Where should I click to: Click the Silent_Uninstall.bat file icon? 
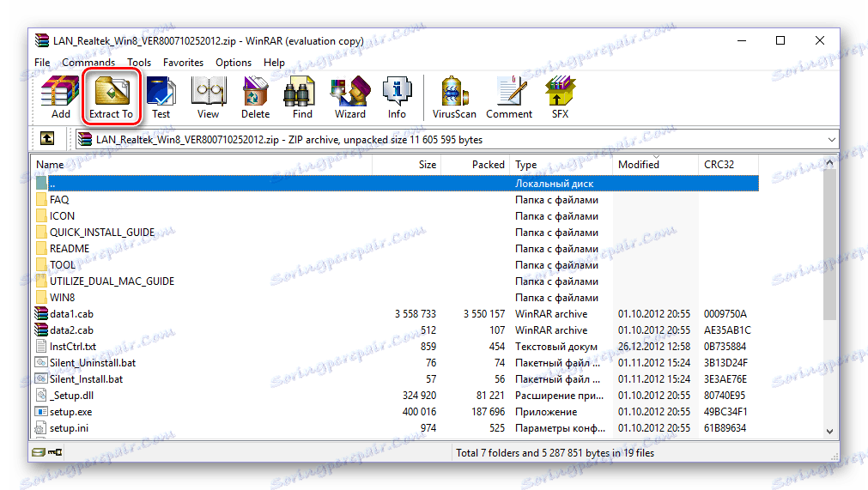tap(41, 363)
